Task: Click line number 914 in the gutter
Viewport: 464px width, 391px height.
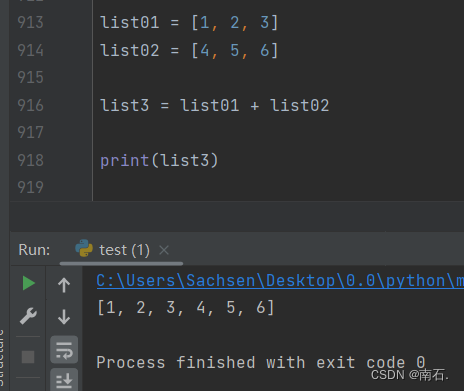Action: tap(30, 50)
